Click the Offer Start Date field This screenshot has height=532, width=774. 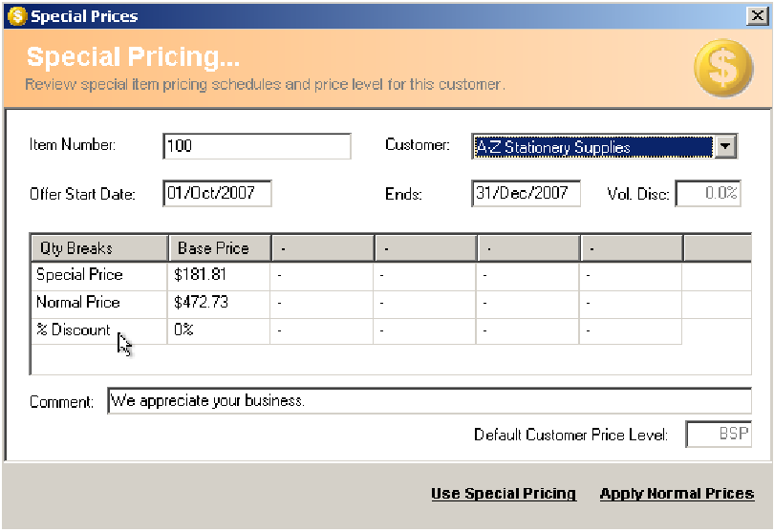coord(217,193)
